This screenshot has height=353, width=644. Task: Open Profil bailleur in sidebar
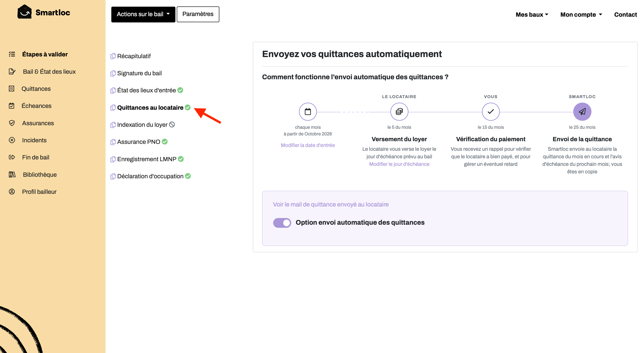coord(39,192)
